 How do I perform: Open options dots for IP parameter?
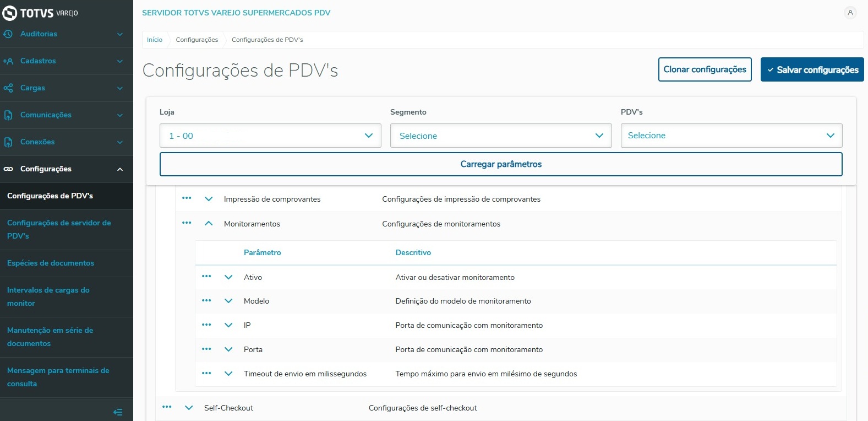click(x=206, y=325)
